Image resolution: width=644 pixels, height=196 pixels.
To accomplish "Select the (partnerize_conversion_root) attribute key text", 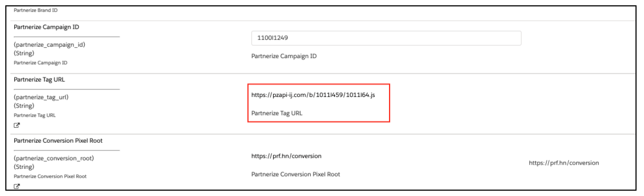I will tap(57, 159).
